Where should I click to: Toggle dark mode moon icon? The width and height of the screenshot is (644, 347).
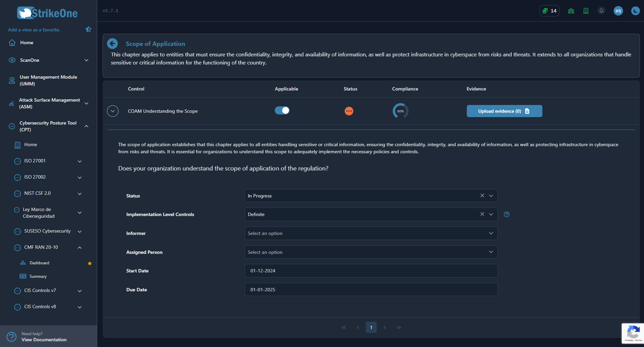pyautogui.click(x=635, y=11)
